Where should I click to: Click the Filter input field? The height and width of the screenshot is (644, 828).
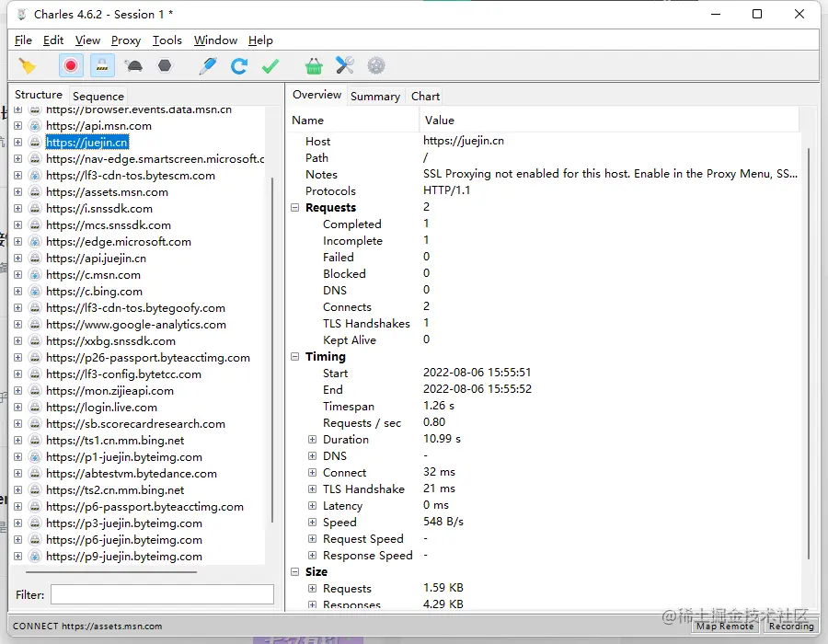tap(162, 594)
